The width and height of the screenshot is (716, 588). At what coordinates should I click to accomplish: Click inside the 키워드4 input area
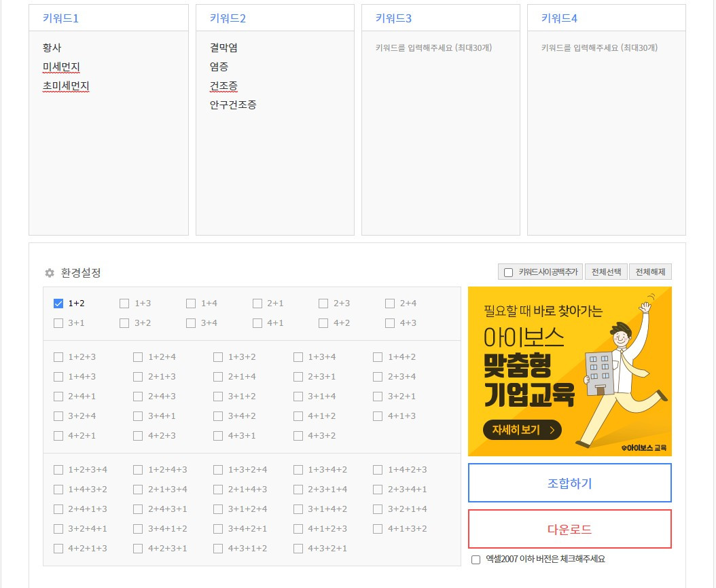[x=607, y=133]
